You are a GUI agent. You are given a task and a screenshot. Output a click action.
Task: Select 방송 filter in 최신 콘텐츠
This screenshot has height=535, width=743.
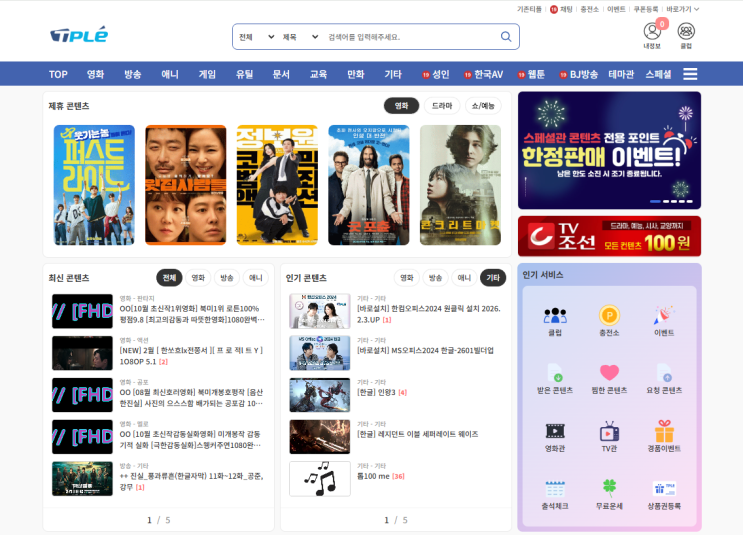(x=227, y=278)
